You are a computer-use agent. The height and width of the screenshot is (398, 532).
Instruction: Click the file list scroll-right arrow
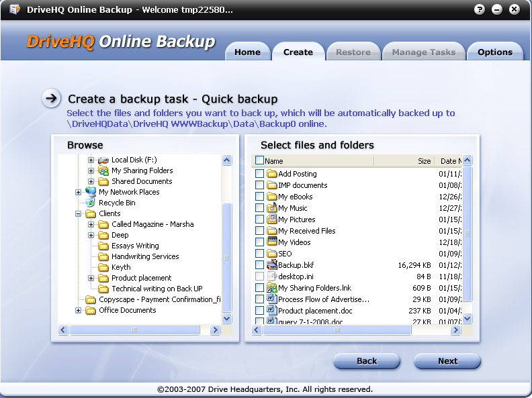[455, 330]
